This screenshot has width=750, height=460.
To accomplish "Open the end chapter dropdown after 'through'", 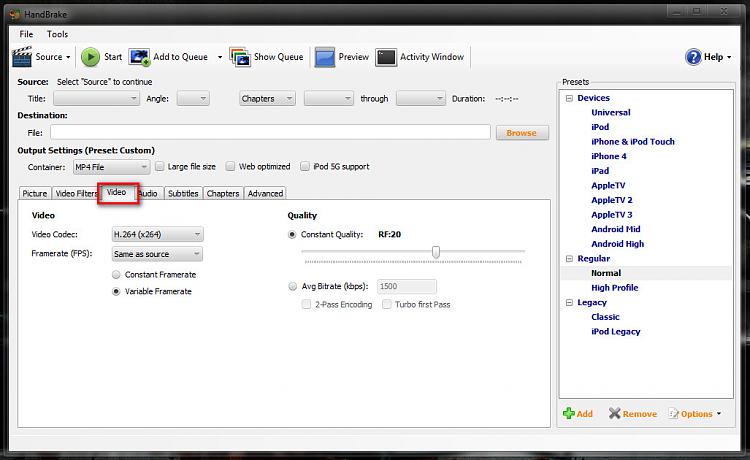I will pyautogui.click(x=421, y=99).
